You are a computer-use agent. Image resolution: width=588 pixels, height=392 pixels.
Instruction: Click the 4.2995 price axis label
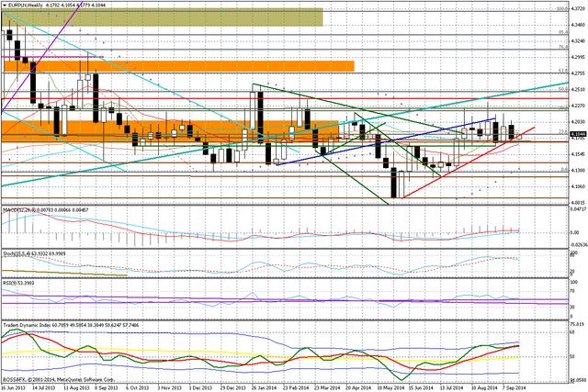tap(577, 57)
